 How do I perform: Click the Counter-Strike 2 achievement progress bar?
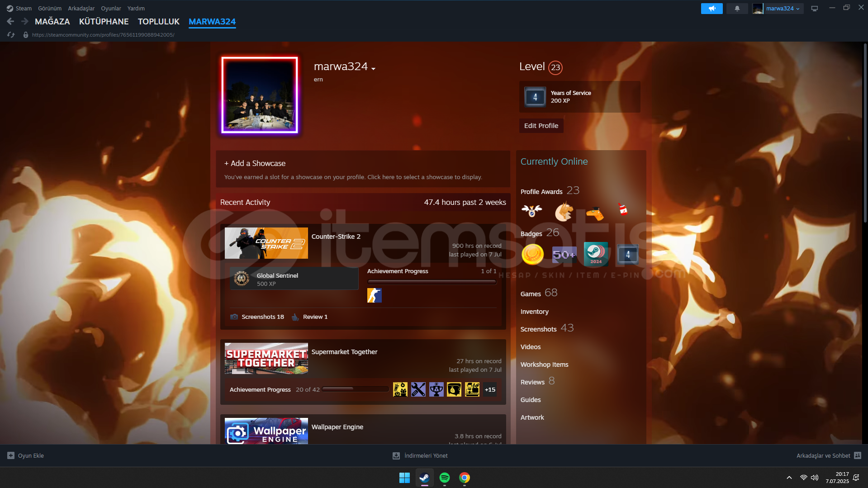coord(432,282)
